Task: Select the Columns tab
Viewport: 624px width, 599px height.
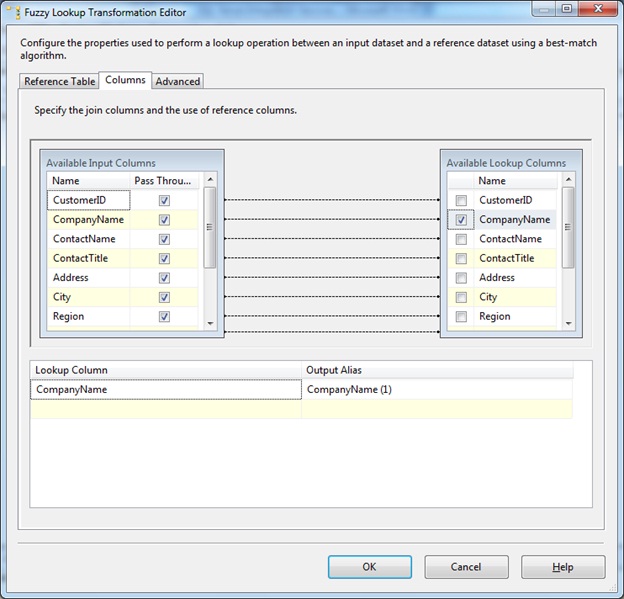Action: point(125,80)
